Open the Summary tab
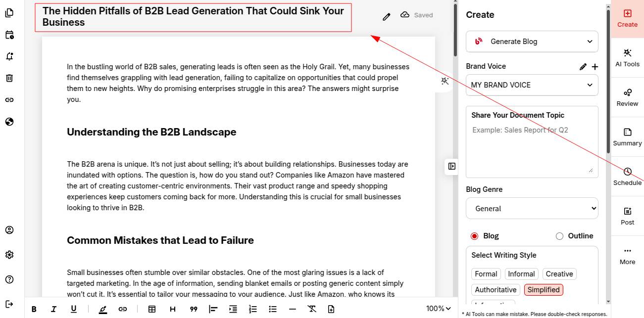Viewport: 644px width, 318px height. coord(627,137)
